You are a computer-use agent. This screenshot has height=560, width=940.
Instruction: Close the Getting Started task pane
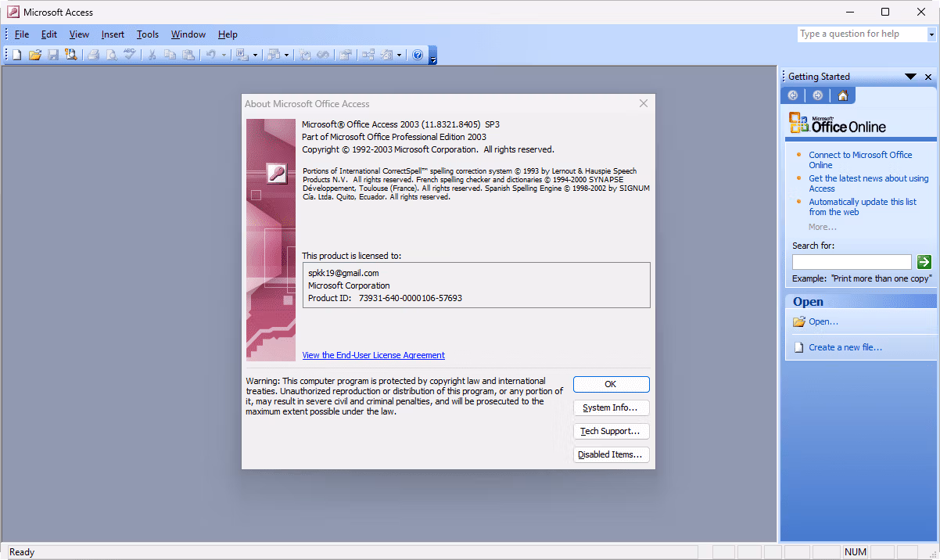coord(928,77)
